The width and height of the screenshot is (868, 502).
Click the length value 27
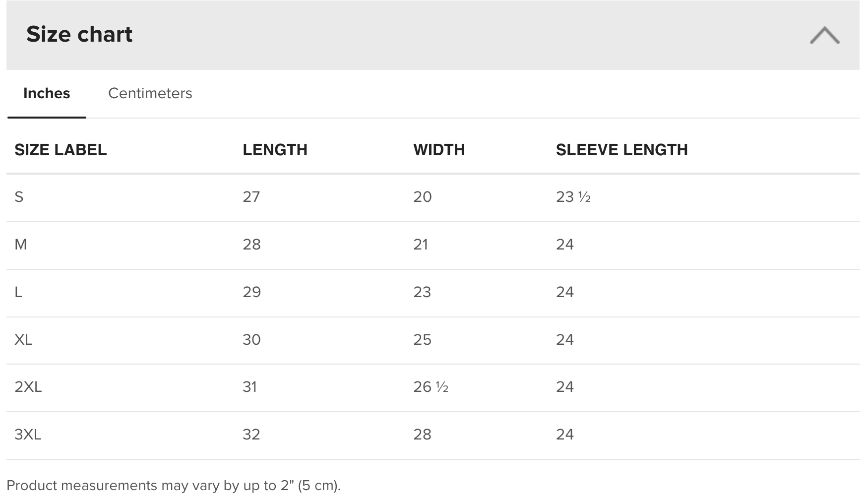click(251, 197)
